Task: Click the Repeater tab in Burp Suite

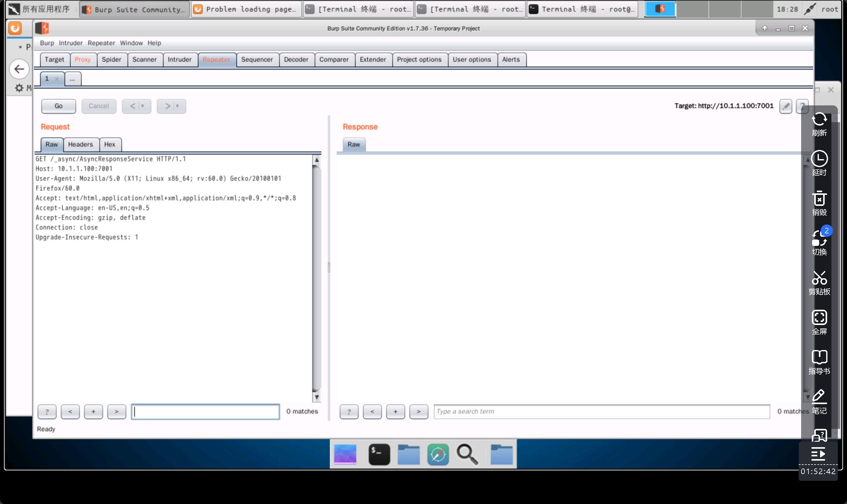Action: coord(216,59)
